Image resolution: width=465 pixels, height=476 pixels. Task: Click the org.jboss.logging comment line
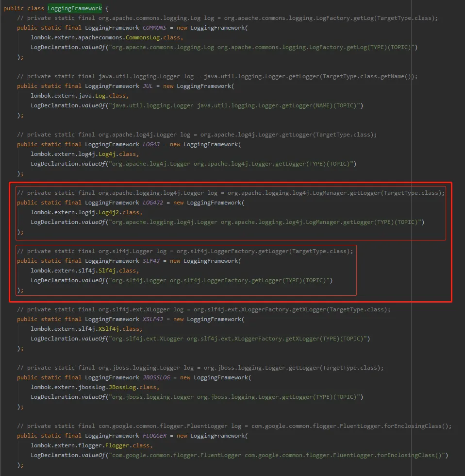200,368
